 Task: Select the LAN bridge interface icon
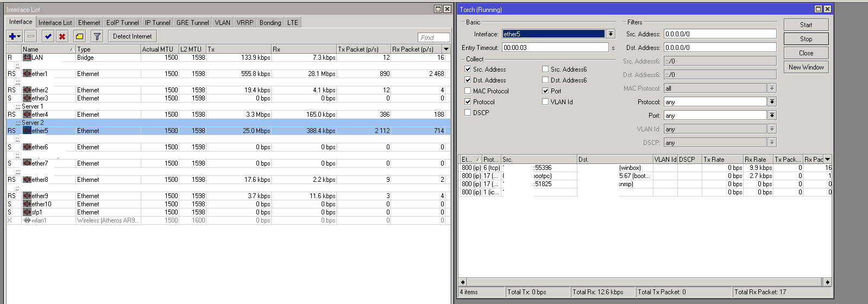27,58
